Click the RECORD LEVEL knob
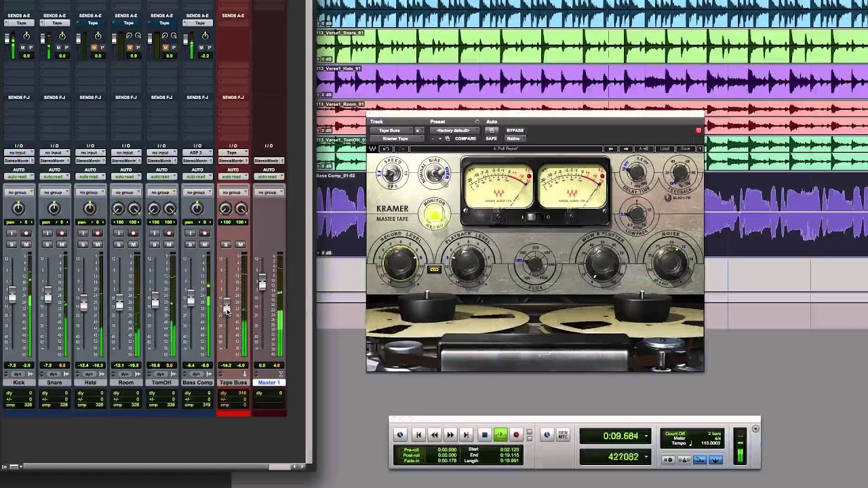This screenshot has width=868, height=488. [x=399, y=263]
